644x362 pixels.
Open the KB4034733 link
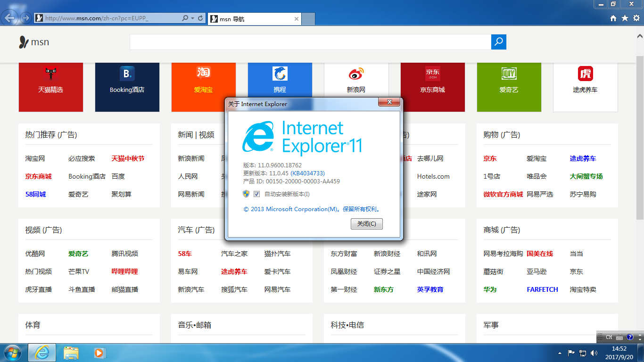pos(307,173)
